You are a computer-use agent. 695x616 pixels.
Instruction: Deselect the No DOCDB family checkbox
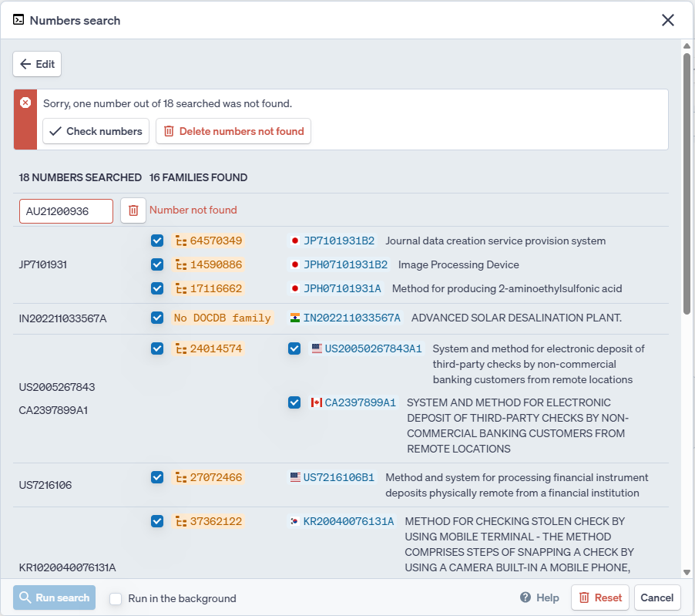click(157, 318)
